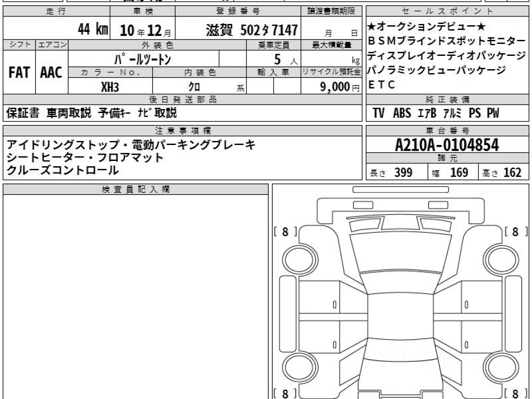The image size is (532, 399).
Task: Click the 後日発送部品 header
Action: click(x=183, y=99)
